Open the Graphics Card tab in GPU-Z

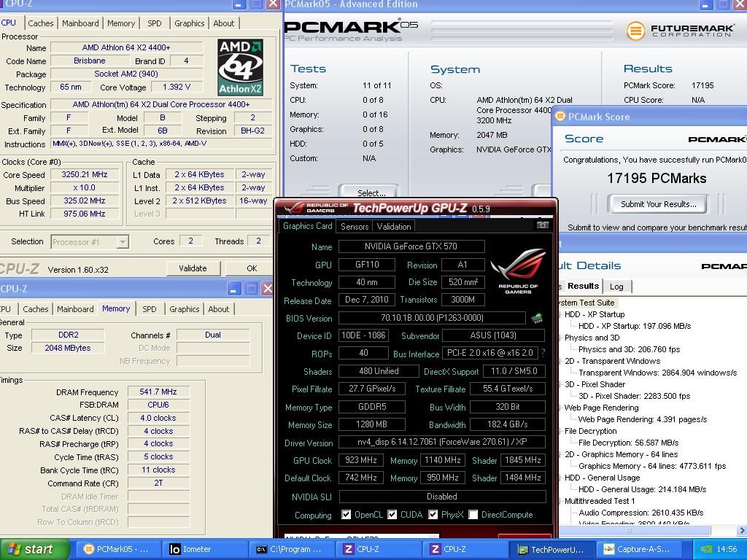(x=307, y=226)
